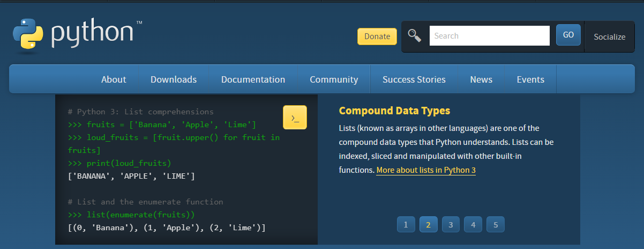This screenshot has width=644, height=249.
Task: Open the Events menu
Action: (530, 79)
